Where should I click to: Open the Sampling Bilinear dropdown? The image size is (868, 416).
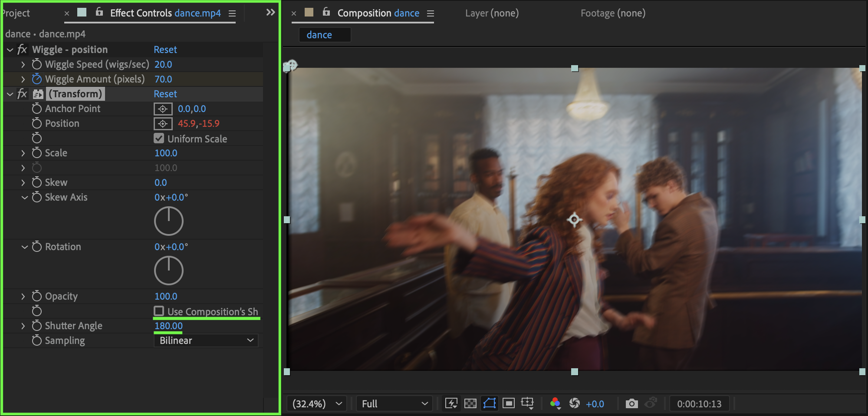coord(206,340)
